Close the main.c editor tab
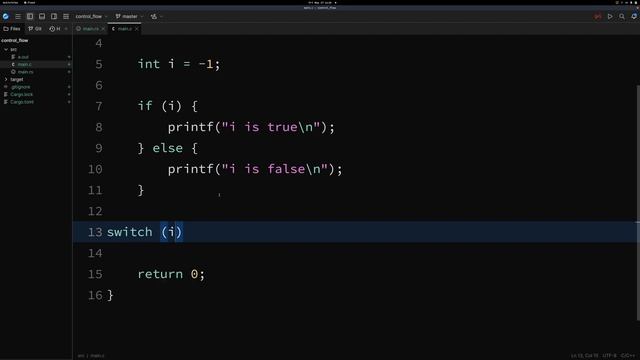Viewport: 640px width, 360px height. [136, 29]
